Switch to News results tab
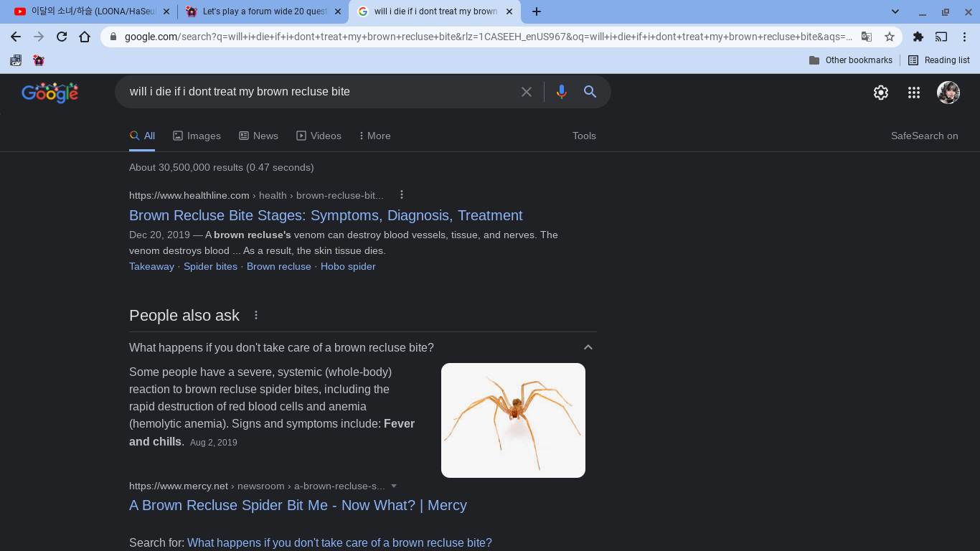The image size is (980, 551). click(258, 136)
